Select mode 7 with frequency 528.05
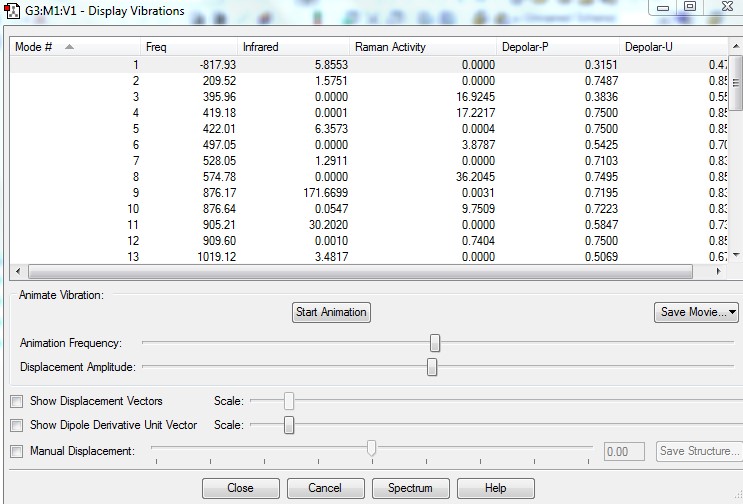This screenshot has height=504, width=743. click(x=369, y=161)
